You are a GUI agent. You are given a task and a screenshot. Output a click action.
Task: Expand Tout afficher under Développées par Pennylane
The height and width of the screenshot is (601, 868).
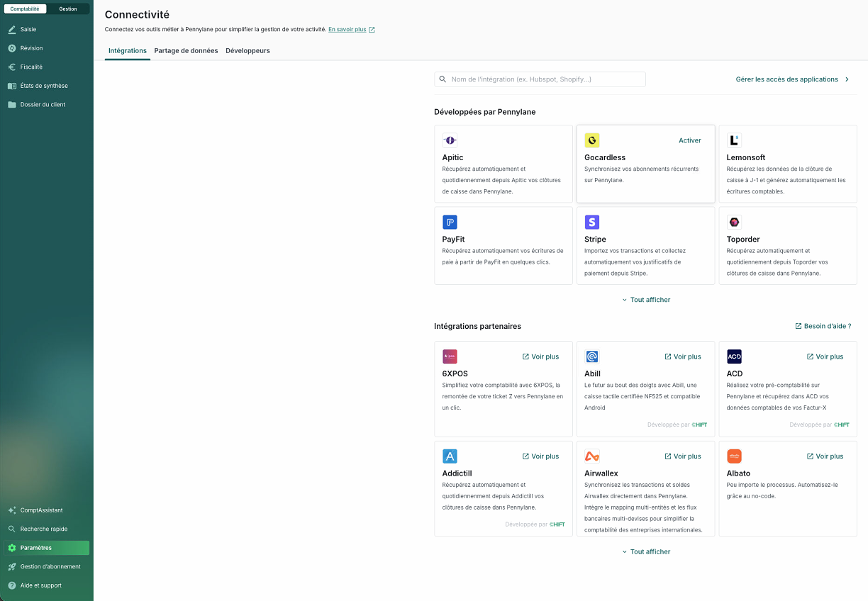646,300
